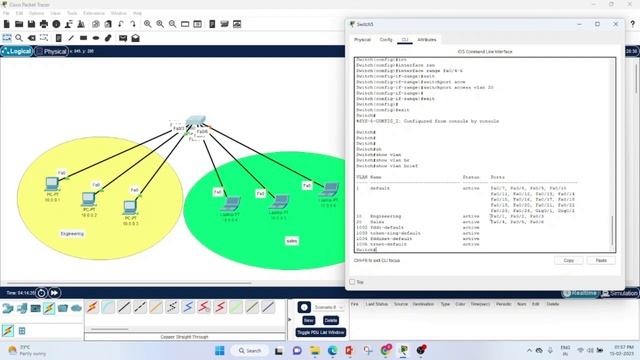Print using the printer toolbar icon
640x360 pixels.
44,24
